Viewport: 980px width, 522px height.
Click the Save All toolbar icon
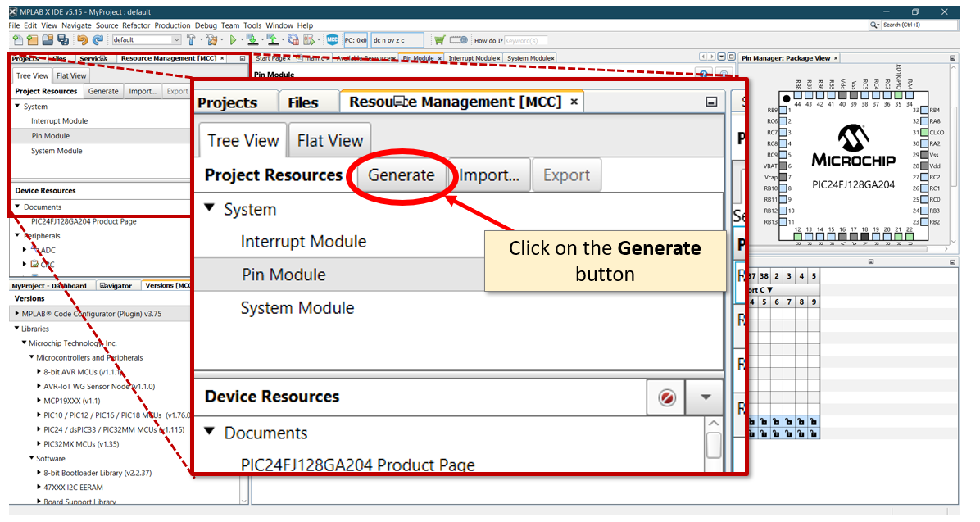(63, 39)
